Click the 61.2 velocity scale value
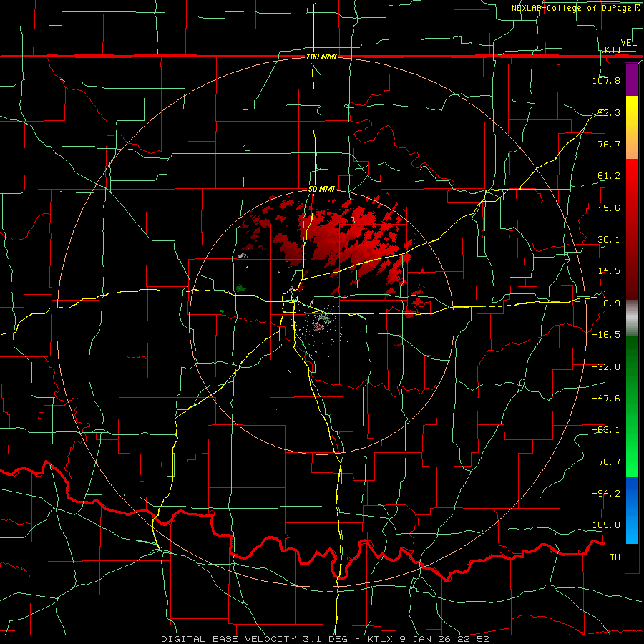644x644 pixels. 608,176
